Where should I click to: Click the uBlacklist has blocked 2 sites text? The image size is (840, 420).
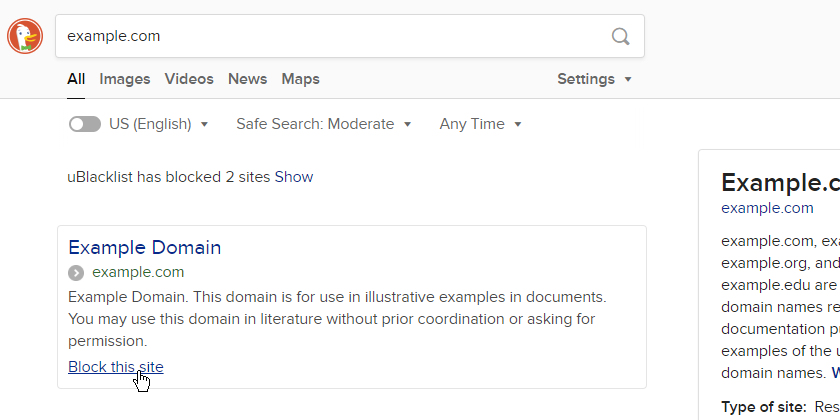(x=169, y=177)
